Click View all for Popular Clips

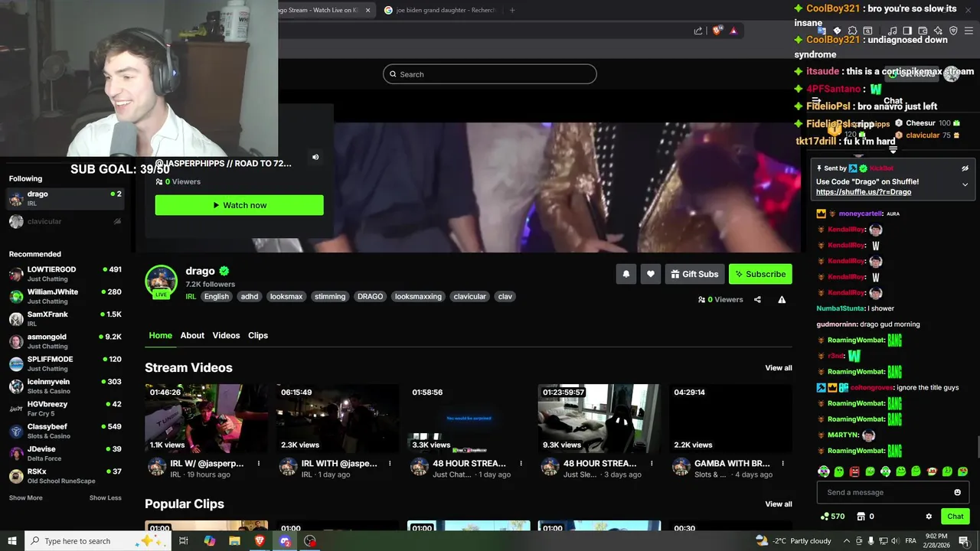779,504
